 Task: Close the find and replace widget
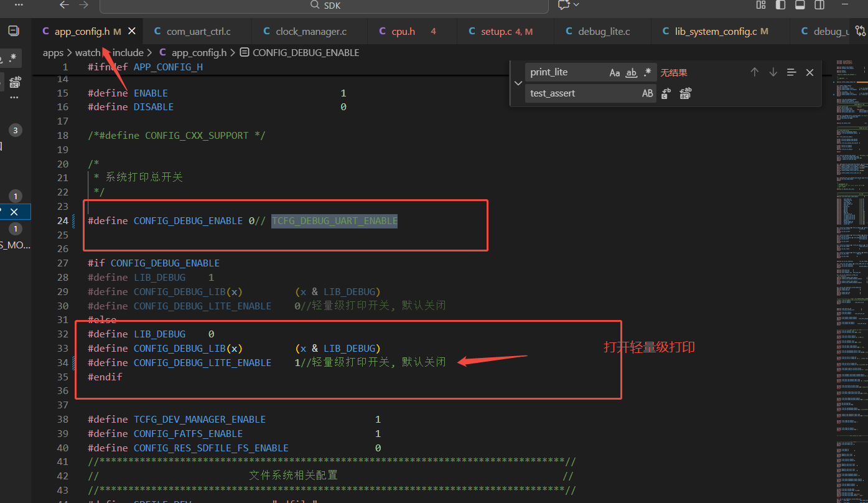point(810,72)
